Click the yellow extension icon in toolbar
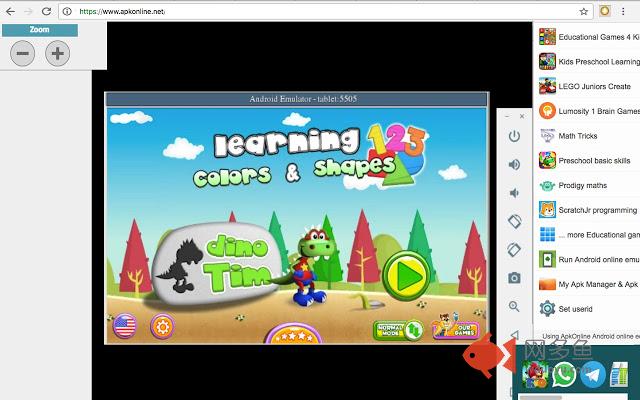Viewport: 640px width, 400px height. pos(605,11)
